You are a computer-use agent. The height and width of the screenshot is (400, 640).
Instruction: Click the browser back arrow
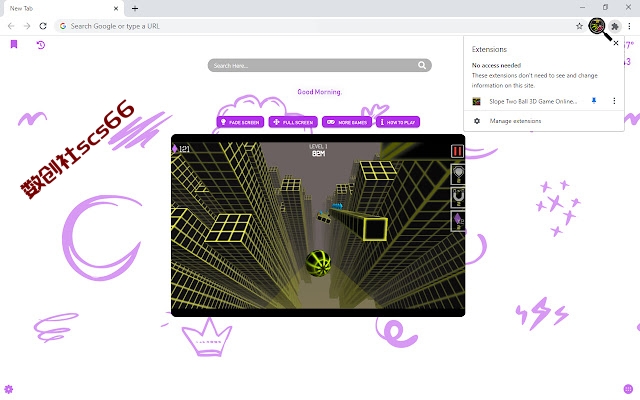(11, 26)
